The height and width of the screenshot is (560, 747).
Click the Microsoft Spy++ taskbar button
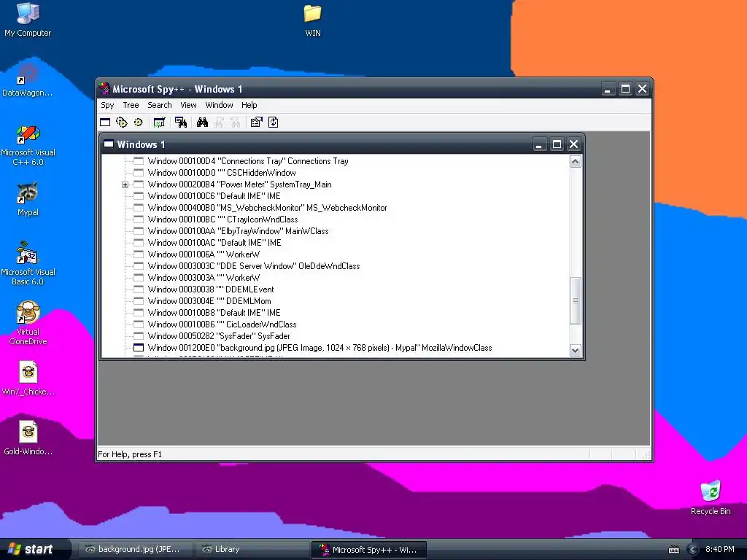(368, 550)
